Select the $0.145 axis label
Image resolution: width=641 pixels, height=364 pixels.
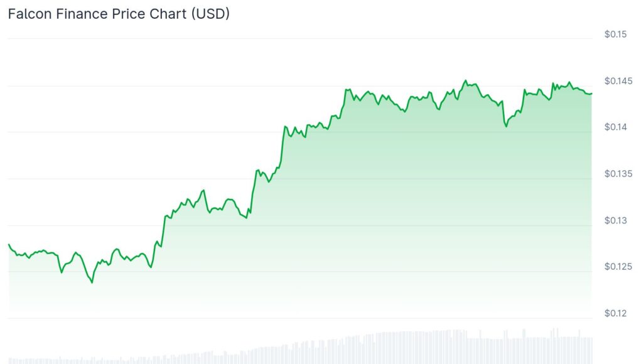617,81
